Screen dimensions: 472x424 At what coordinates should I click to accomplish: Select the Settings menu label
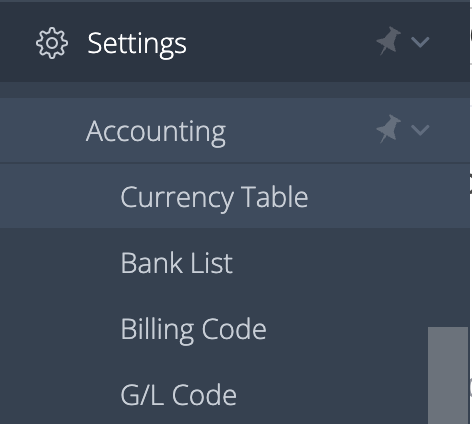point(137,44)
